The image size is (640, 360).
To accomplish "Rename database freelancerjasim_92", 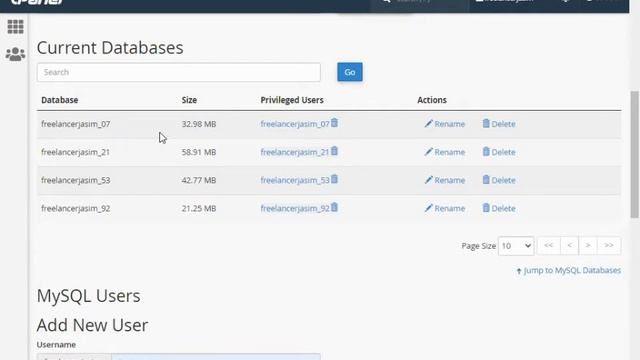I will pos(444,208).
